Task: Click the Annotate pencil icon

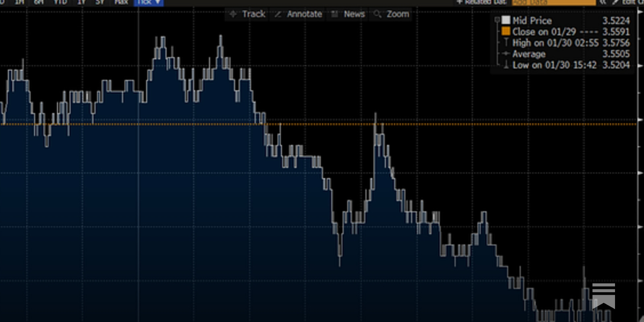Action: click(x=278, y=14)
